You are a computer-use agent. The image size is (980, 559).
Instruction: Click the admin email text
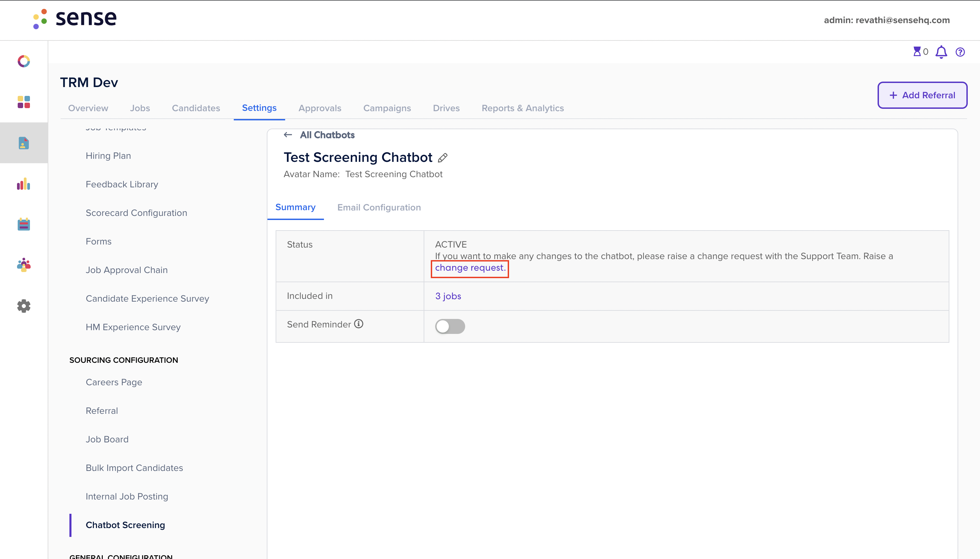click(x=887, y=20)
